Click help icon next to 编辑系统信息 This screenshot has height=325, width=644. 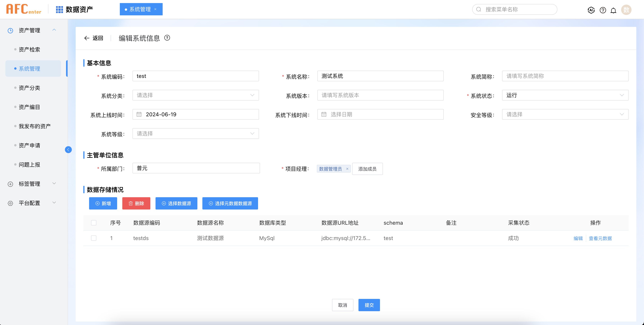point(167,38)
